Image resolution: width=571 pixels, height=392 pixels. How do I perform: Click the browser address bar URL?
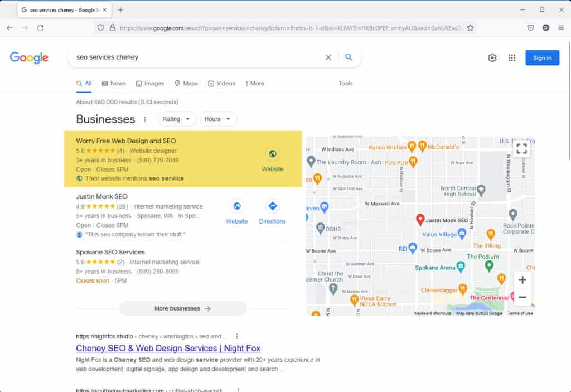pyautogui.click(x=291, y=28)
